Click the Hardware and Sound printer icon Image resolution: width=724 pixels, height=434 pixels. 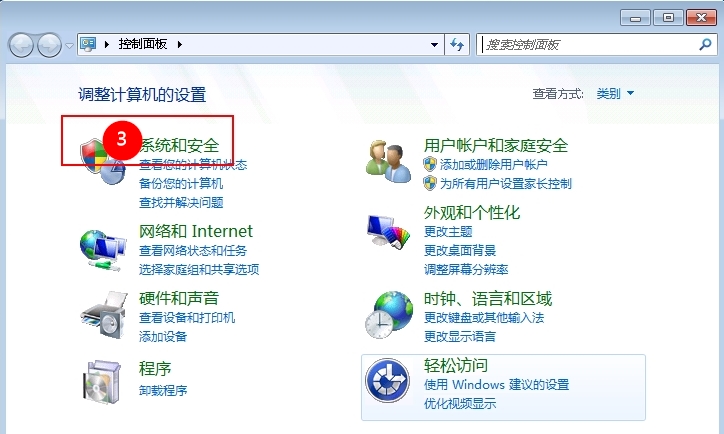(104, 315)
